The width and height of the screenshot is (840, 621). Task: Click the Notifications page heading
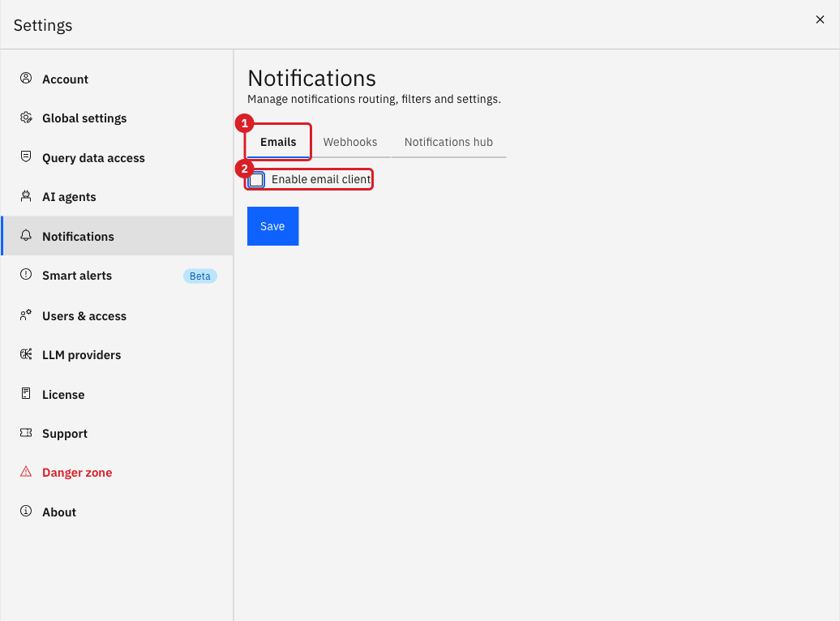coord(312,78)
